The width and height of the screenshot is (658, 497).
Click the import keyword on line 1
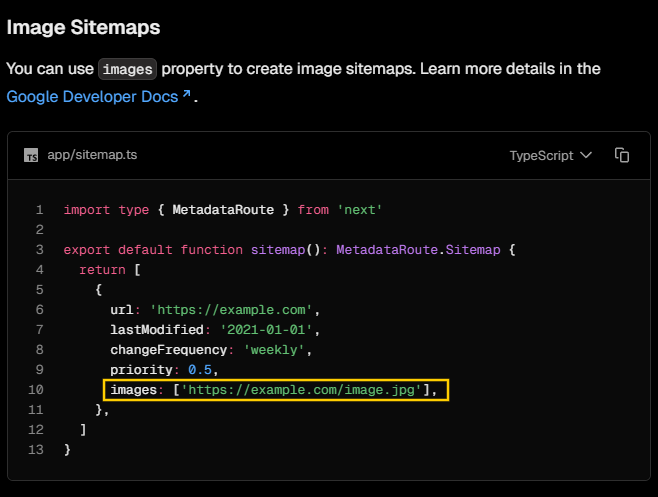(x=86, y=209)
